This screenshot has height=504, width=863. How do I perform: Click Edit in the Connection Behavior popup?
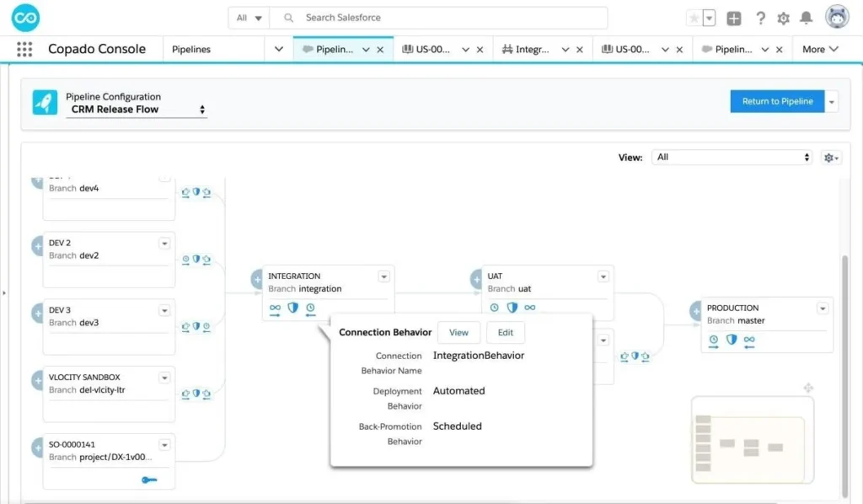click(505, 332)
